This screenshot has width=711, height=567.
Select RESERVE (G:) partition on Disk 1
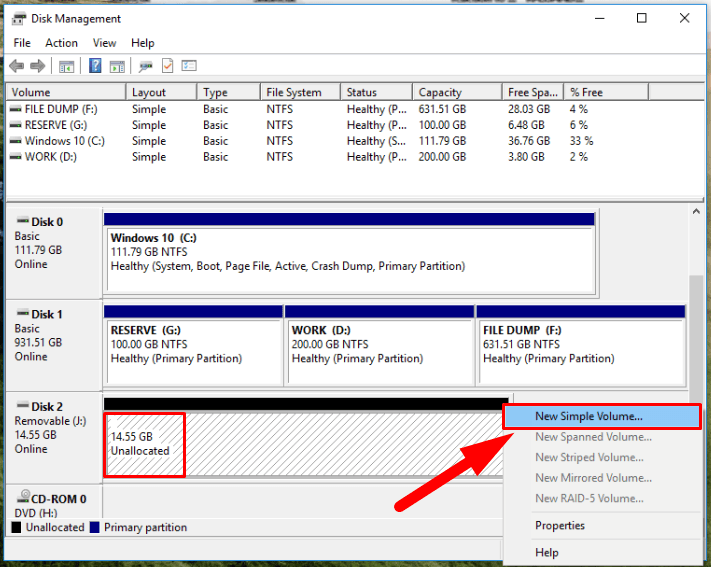click(194, 346)
